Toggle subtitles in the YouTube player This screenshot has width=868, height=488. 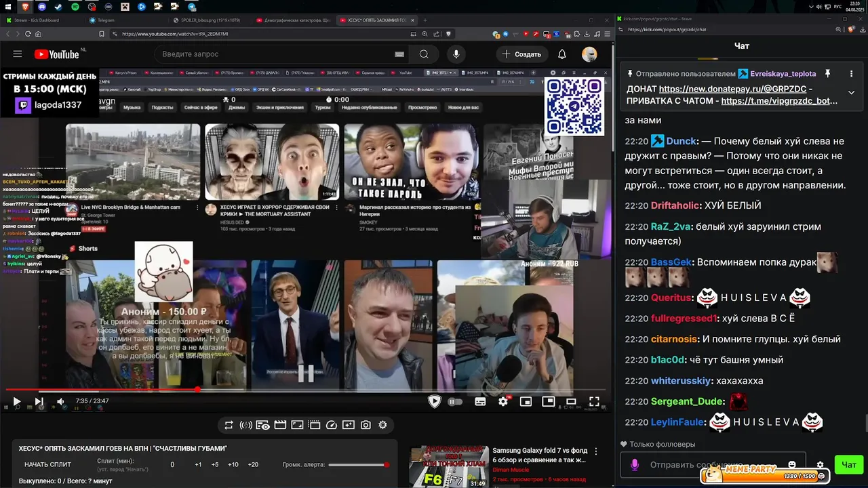(x=480, y=401)
